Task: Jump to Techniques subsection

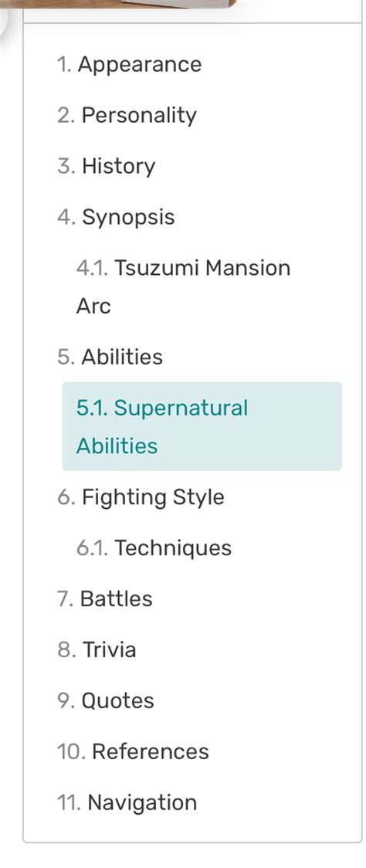Action: click(154, 548)
